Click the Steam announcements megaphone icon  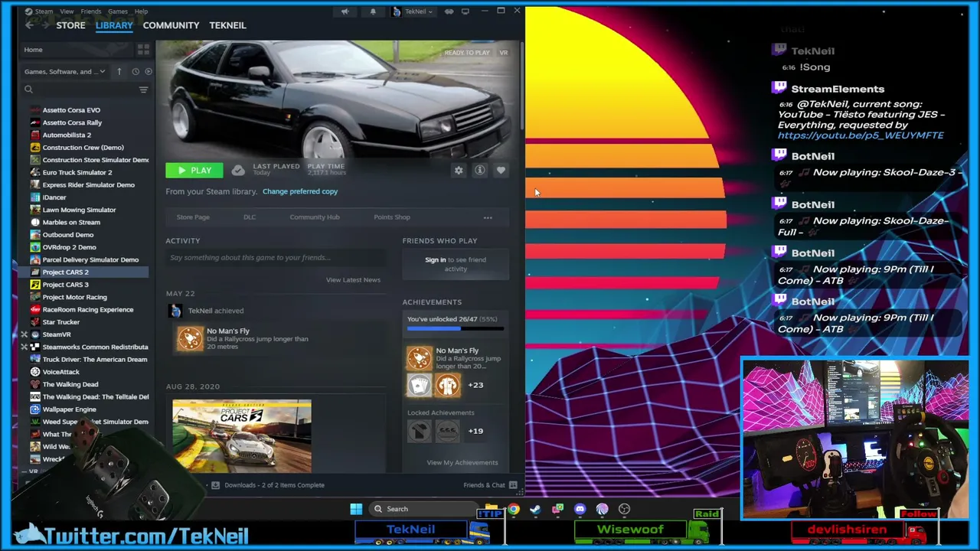tap(345, 11)
